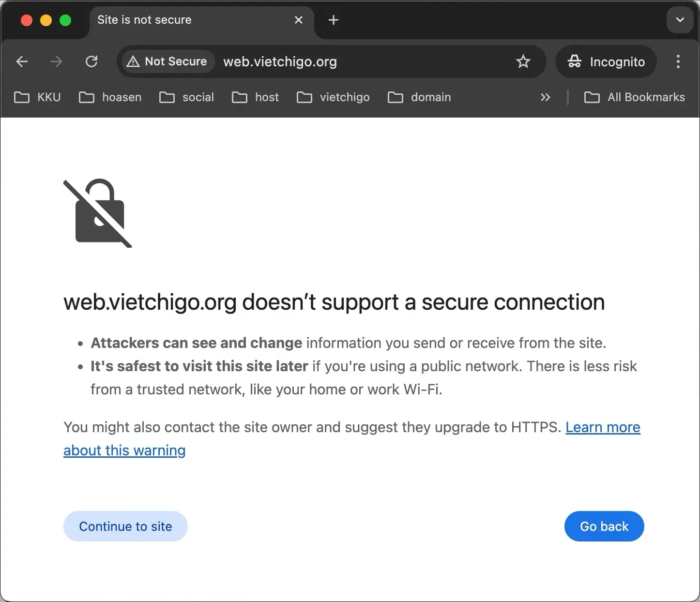
Task: Expand the tab search dropdown arrow
Action: [680, 20]
